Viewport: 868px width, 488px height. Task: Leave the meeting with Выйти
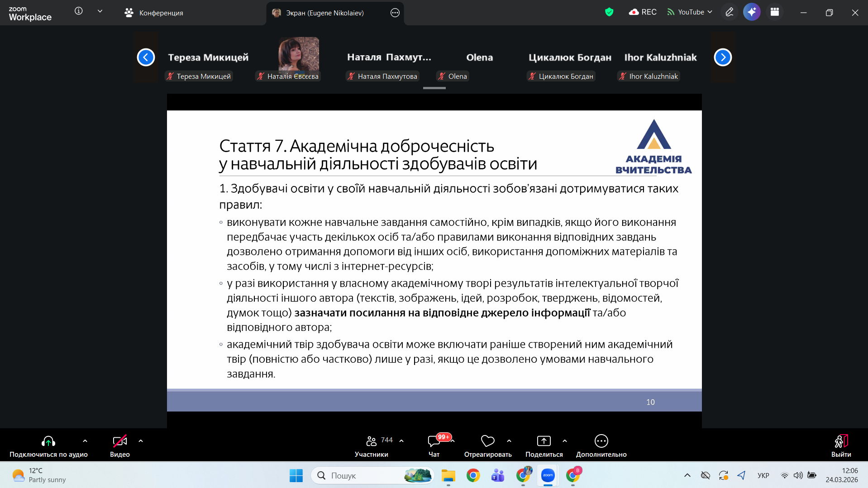841,445
